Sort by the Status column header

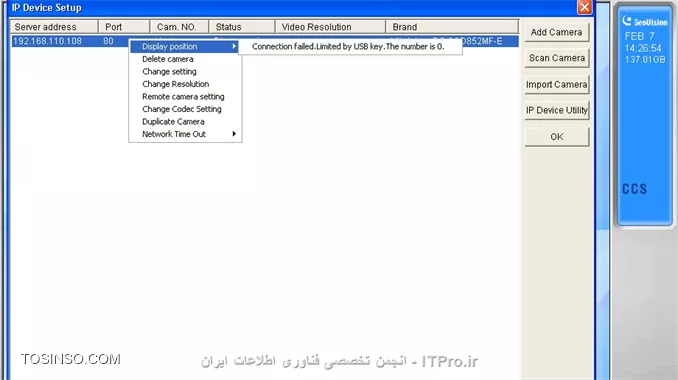pyautogui.click(x=242, y=27)
